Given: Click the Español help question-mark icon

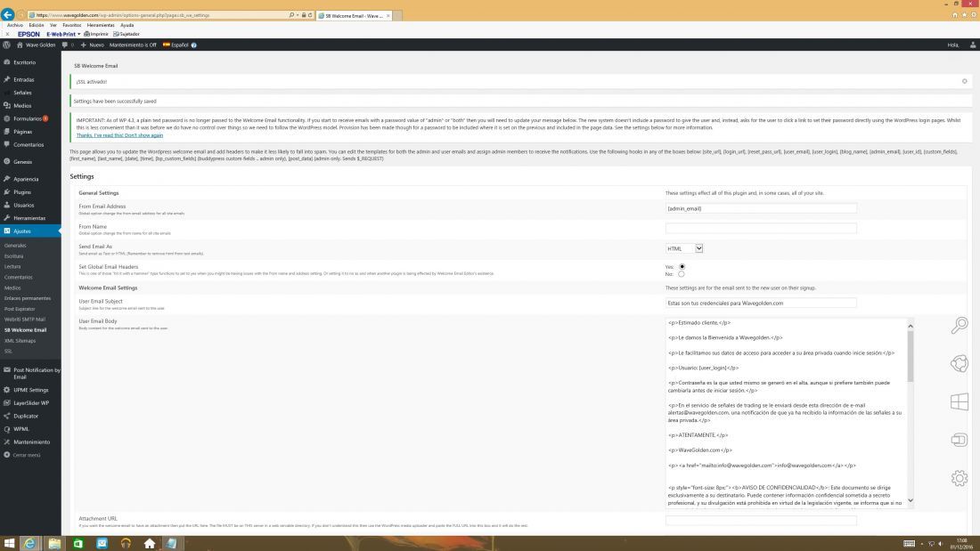Looking at the screenshot, I should pyautogui.click(x=193, y=45).
